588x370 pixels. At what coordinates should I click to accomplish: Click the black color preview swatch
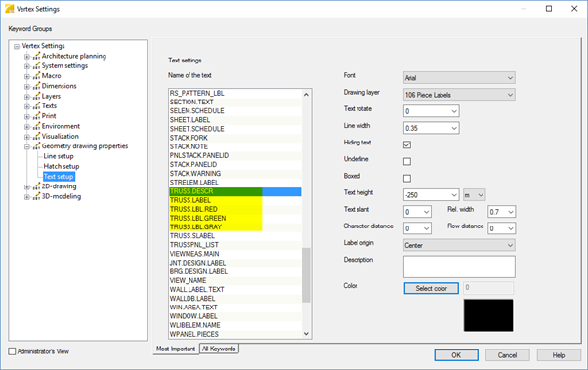(x=488, y=315)
